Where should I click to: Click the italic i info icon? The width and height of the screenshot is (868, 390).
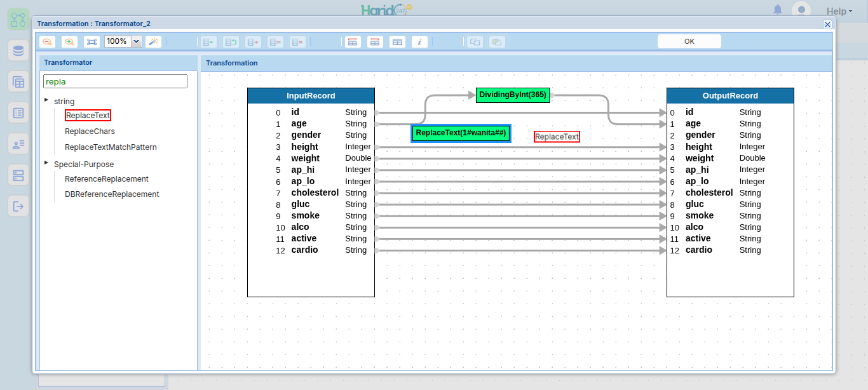pyautogui.click(x=419, y=42)
